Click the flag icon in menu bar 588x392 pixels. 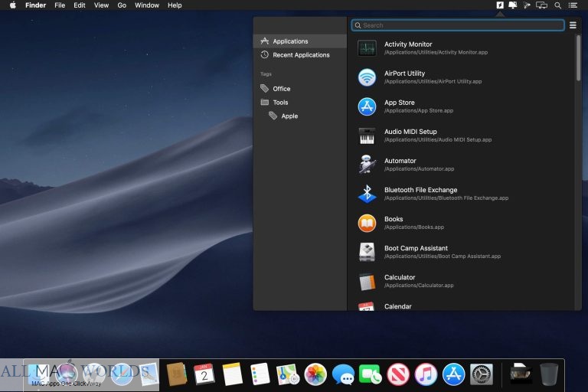527,5
